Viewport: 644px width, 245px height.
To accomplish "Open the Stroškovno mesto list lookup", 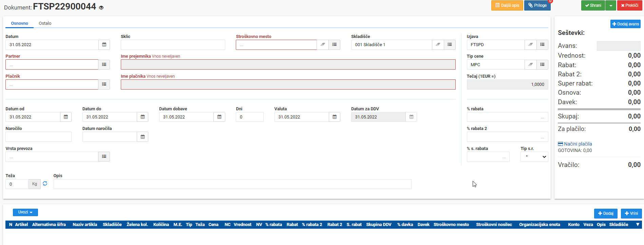I will [x=335, y=45].
